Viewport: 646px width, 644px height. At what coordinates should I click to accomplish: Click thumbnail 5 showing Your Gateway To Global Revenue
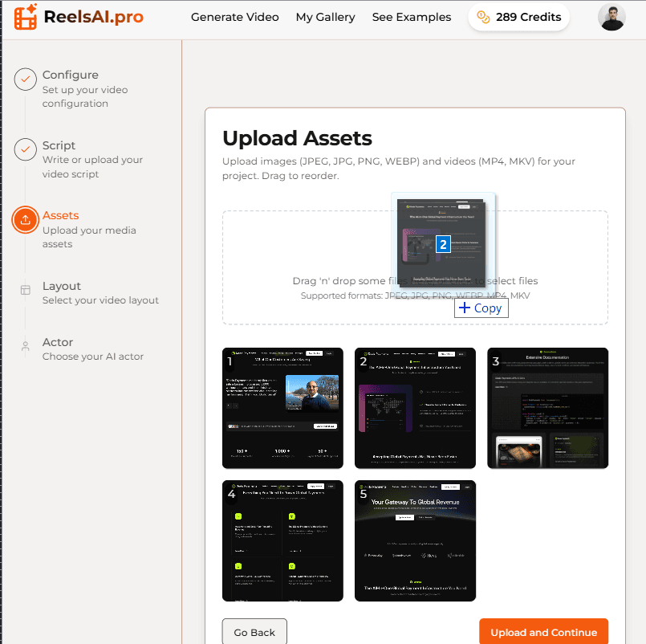415,540
